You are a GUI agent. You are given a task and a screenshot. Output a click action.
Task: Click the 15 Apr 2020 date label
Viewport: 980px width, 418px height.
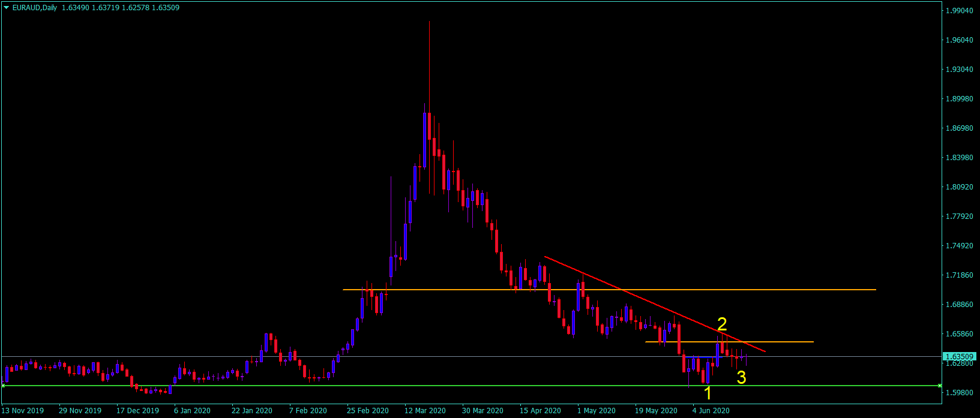(540, 411)
